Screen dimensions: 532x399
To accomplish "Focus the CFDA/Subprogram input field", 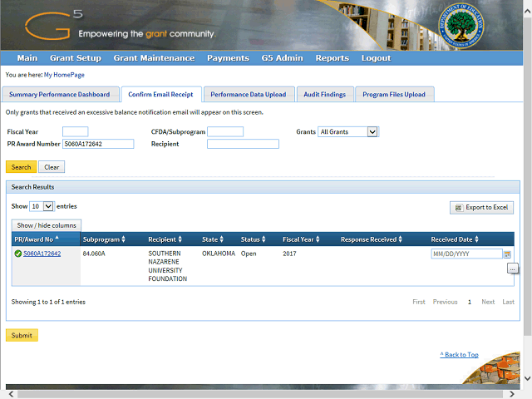I will point(225,131).
